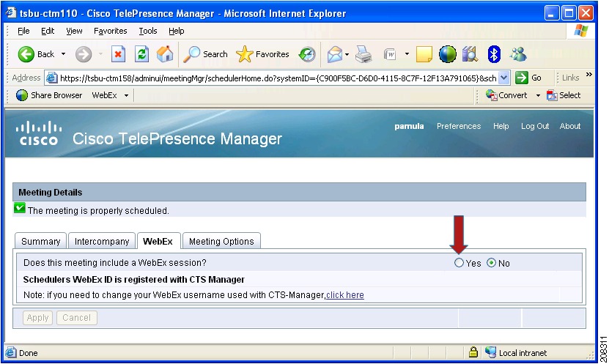609x364 pixels.
Task: Click the Links toolbar label
Action: pos(571,78)
